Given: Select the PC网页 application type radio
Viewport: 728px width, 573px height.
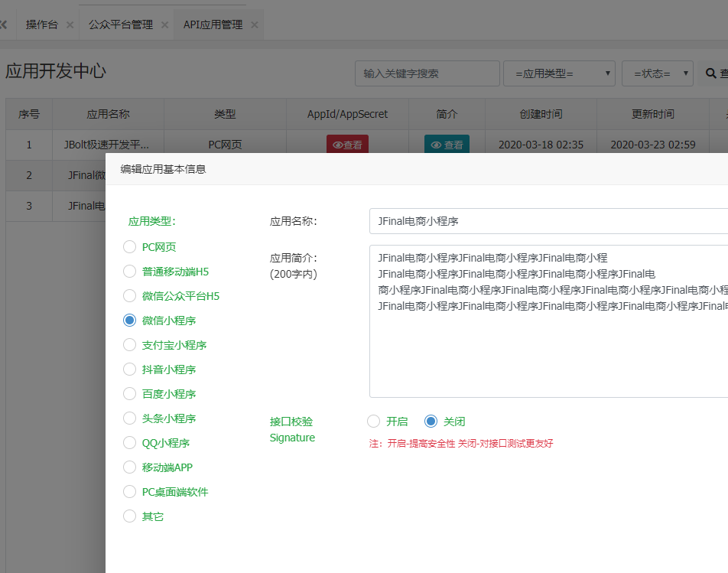Looking at the screenshot, I should tap(129, 247).
